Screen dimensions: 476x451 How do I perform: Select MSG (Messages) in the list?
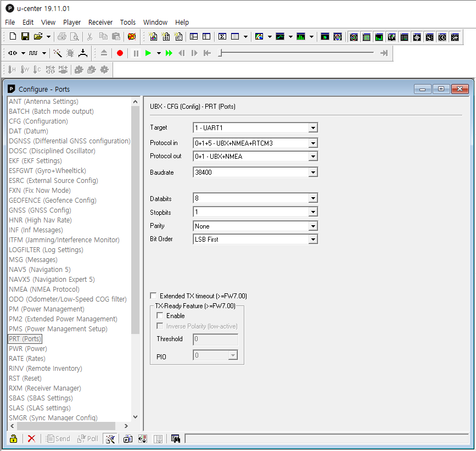click(33, 260)
